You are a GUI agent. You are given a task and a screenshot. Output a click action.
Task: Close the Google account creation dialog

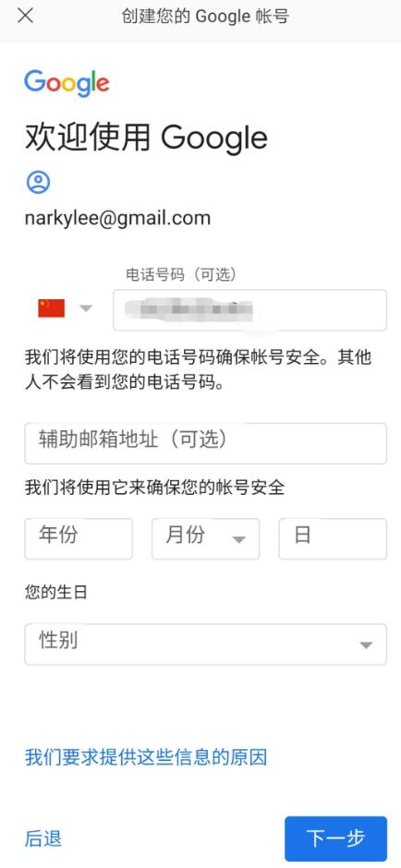pos(26,16)
